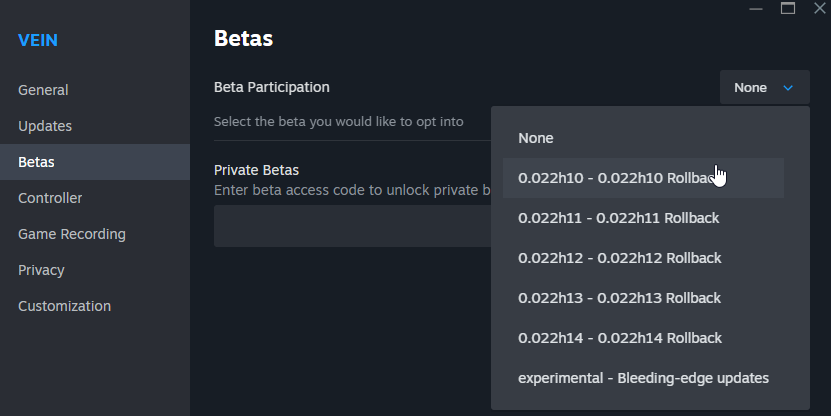Open the Game Recording section
The width and height of the screenshot is (831, 416).
pos(72,234)
